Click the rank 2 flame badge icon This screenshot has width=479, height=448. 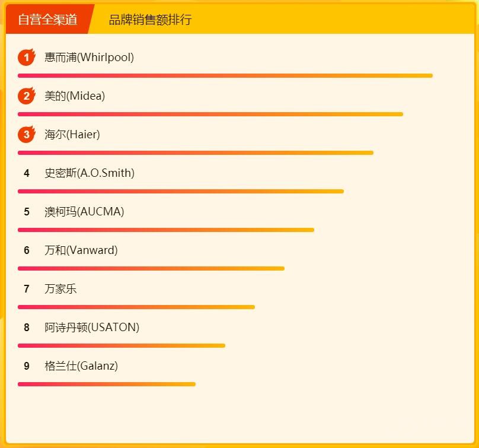coord(27,96)
